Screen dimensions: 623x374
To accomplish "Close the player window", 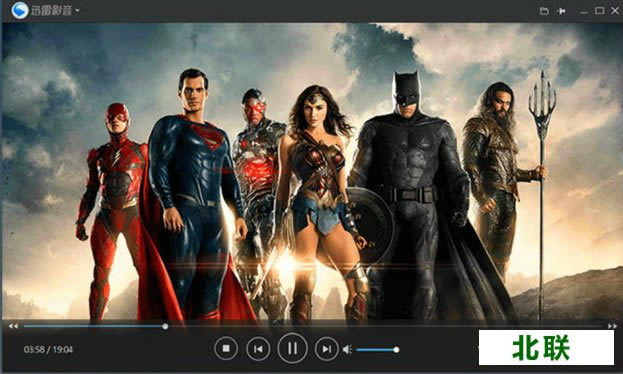I will click(x=615, y=11).
